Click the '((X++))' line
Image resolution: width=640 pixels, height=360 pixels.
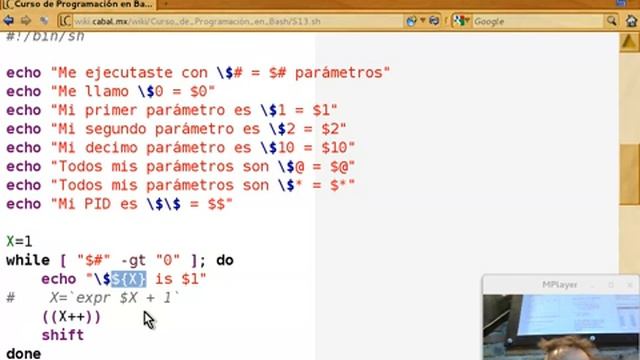pyautogui.click(x=71, y=316)
